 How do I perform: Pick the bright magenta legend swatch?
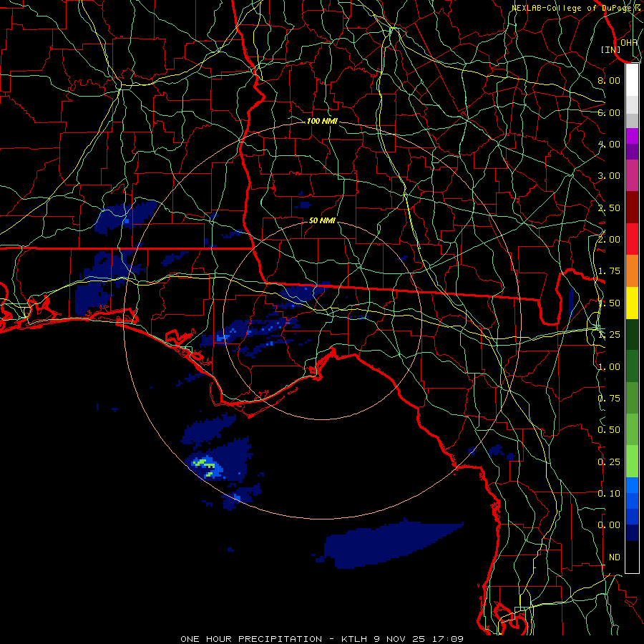632,136
